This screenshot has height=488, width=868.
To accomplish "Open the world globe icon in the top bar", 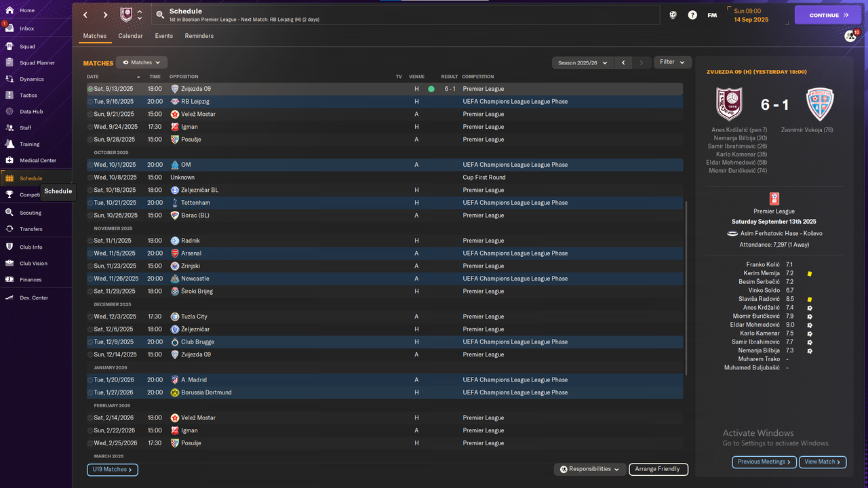I will pos(673,15).
